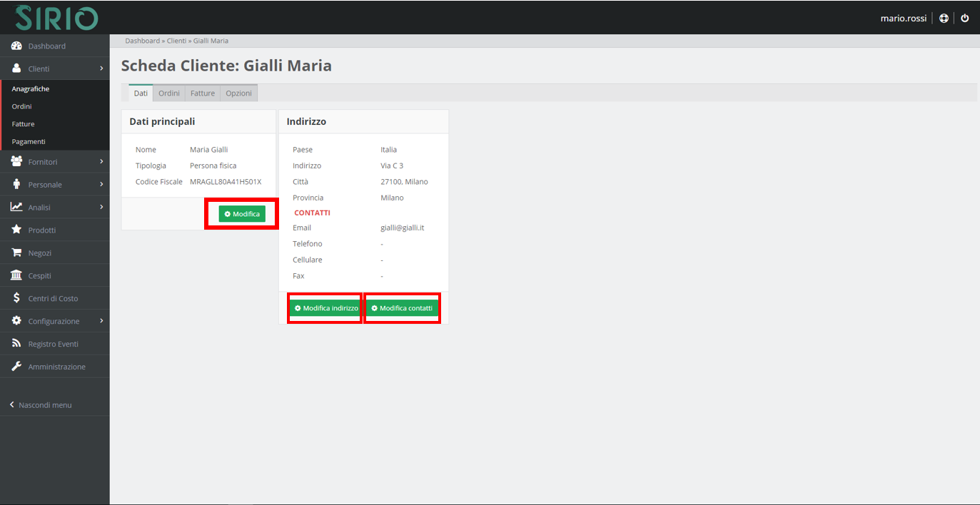Open the language globe icon
The height and width of the screenshot is (505, 980).
pyautogui.click(x=944, y=18)
